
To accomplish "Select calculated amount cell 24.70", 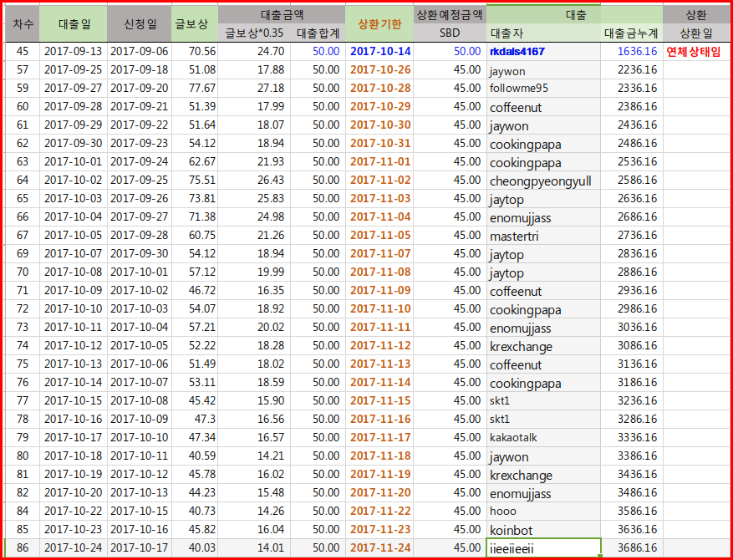I will (254, 52).
